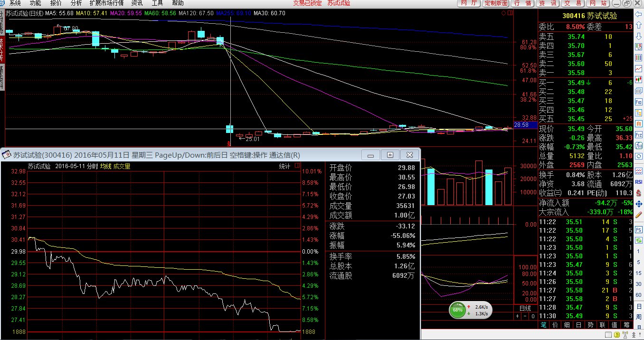The width and height of the screenshot is (644, 340).
Task: Open the 扩展市场行情 menu
Action: pyautogui.click(x=107, y=3)
